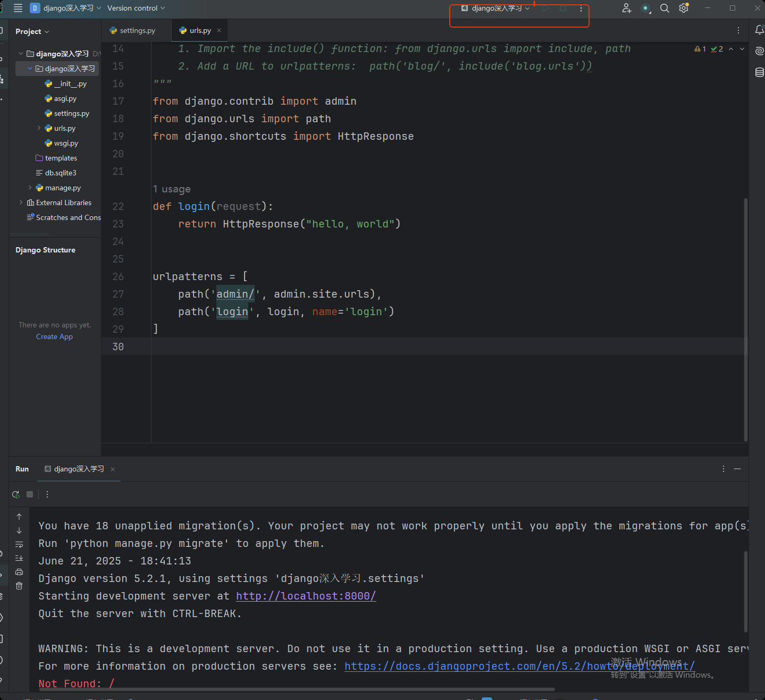
Task: Print console output using printer icon
Action: tap(19, 572)
